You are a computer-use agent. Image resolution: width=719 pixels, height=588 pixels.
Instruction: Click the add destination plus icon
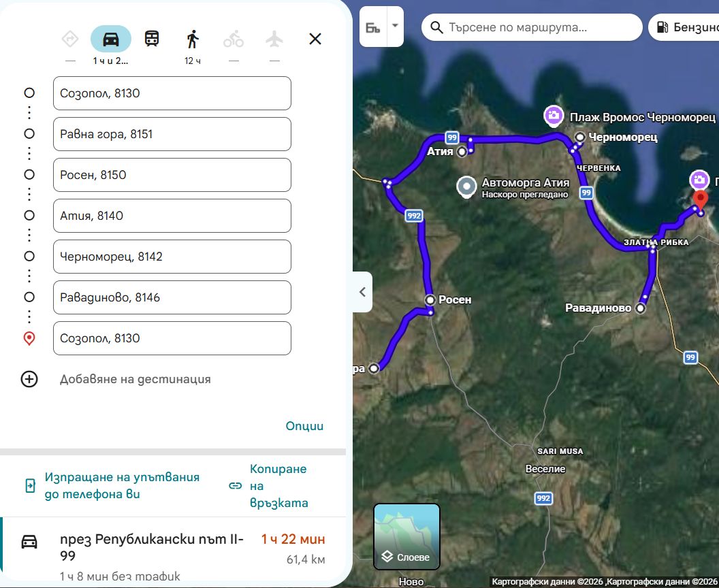click(x=29, y=379)
